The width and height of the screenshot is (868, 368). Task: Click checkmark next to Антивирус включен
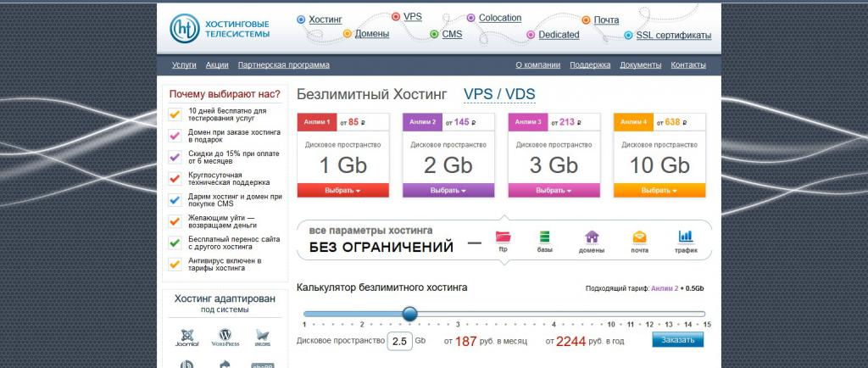(x=175, y=264)
